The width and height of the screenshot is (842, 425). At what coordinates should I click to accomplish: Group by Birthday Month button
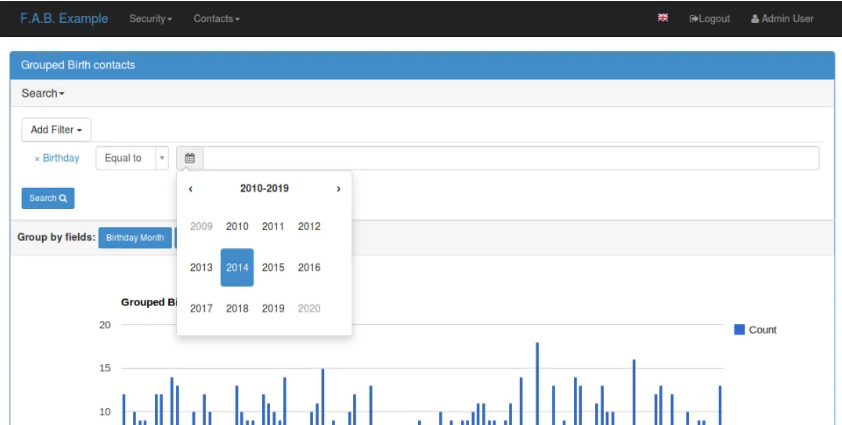135,237
